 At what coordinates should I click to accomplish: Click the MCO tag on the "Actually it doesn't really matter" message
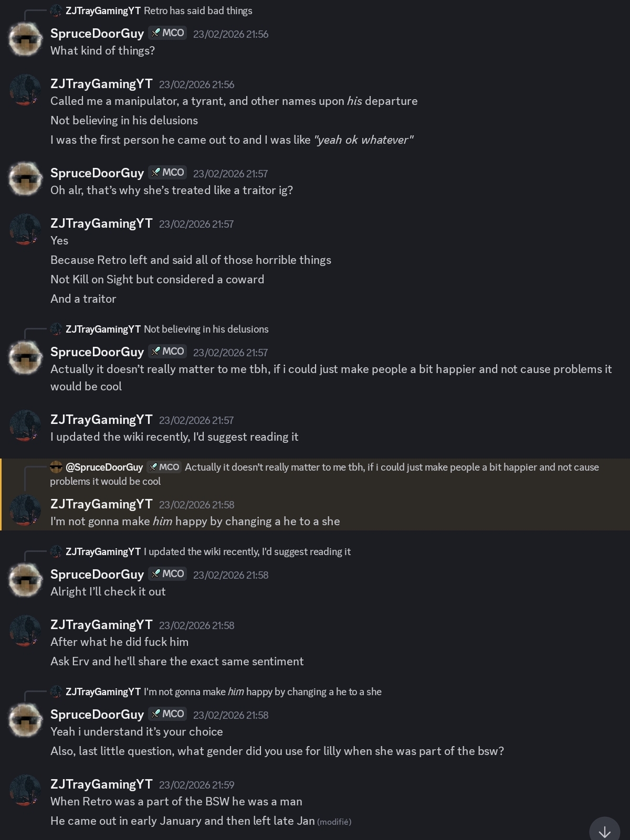click(x=168, y=352)
